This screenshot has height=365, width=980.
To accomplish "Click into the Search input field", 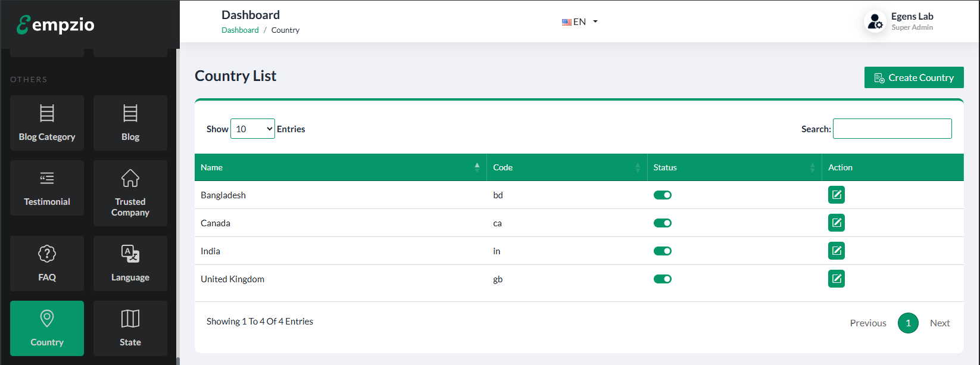I will click(892, 129).
